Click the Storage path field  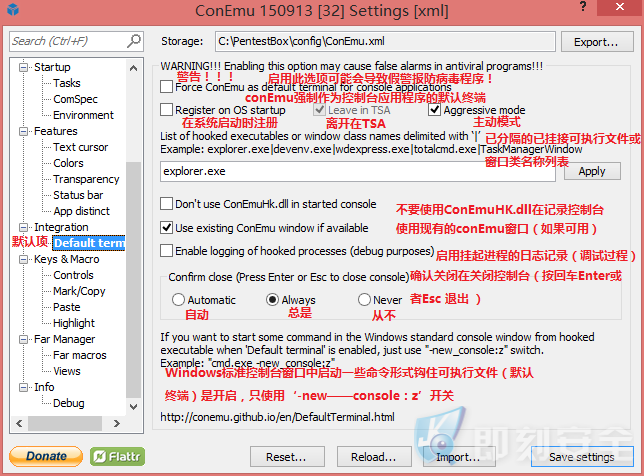[385, 41]
